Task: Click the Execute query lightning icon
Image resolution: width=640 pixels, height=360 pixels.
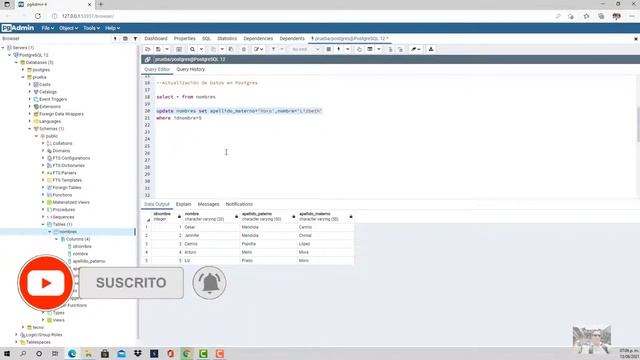Action: pyautogui.click(x=339, y=49)
